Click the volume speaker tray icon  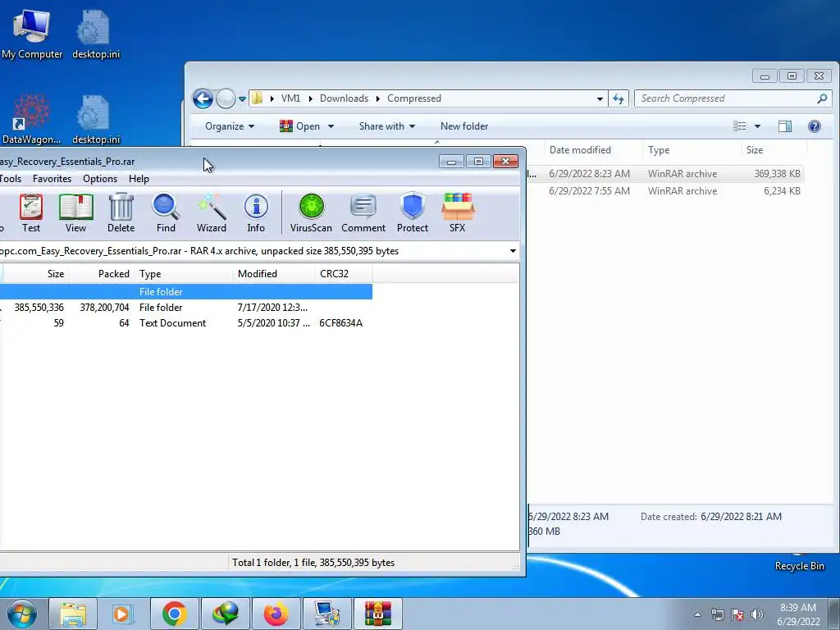[x=757, y=614]
